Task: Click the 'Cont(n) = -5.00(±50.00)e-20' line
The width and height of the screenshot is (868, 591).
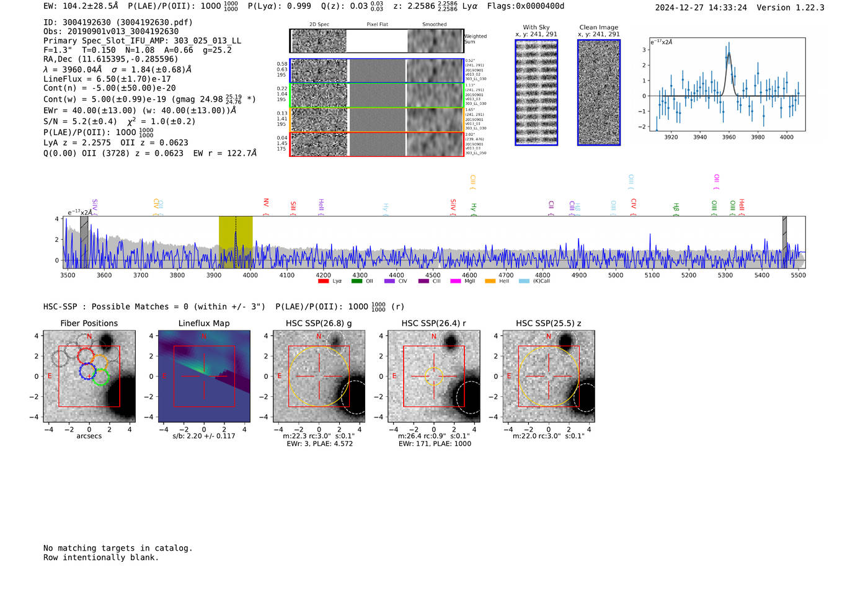Action: click(109, 88)
